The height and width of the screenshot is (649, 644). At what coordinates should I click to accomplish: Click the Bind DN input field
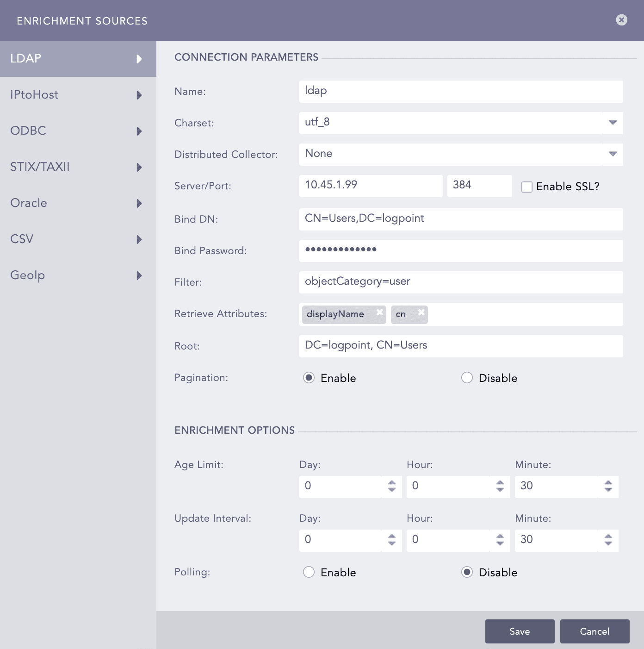click(x=461, y=219)
